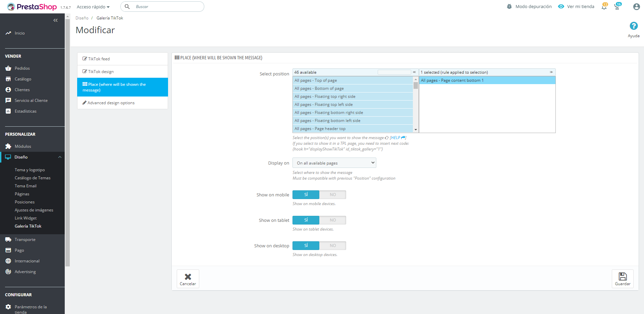The image size is (644, 314).
Task: Click the Pedidos basket icon
Action: coord(8,68)
